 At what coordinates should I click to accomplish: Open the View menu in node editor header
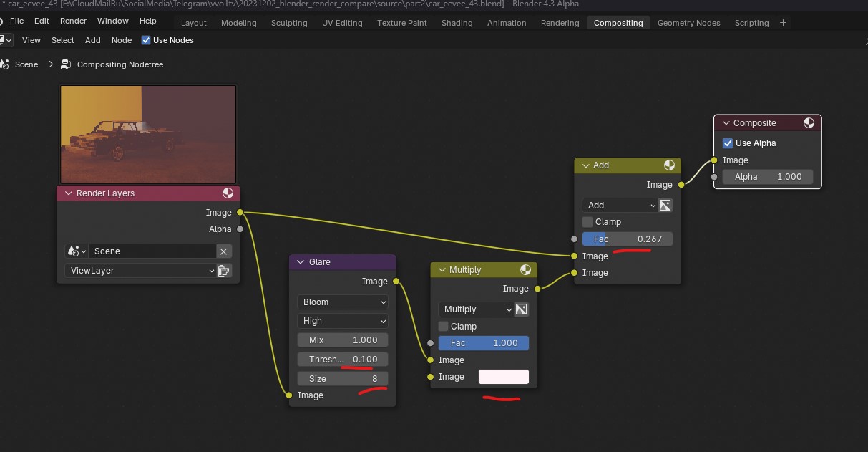tap(31, 40)
